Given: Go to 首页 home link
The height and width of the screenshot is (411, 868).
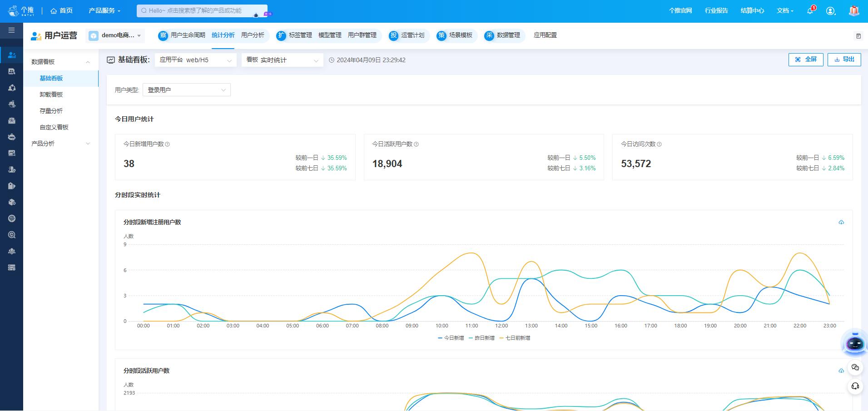Looking at the screenshot, I should [x=61, y=10].
